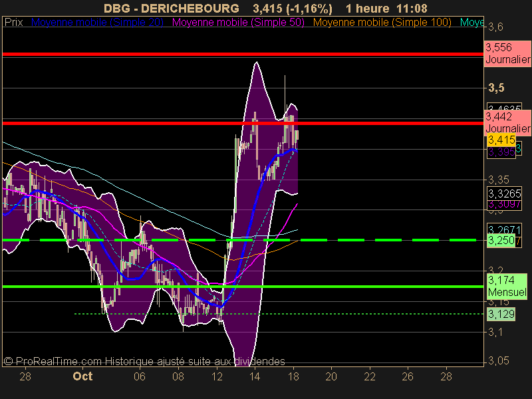Click the 3,1 price axis label
Image resolution: width=532 pixels, height=399 pixels.
[495, 332]
